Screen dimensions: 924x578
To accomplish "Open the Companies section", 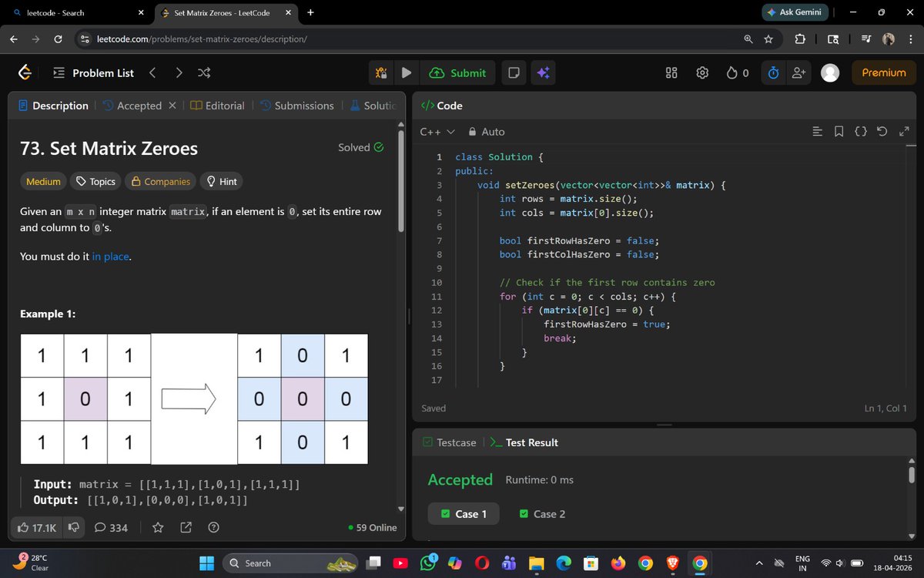I will point(159,181).
